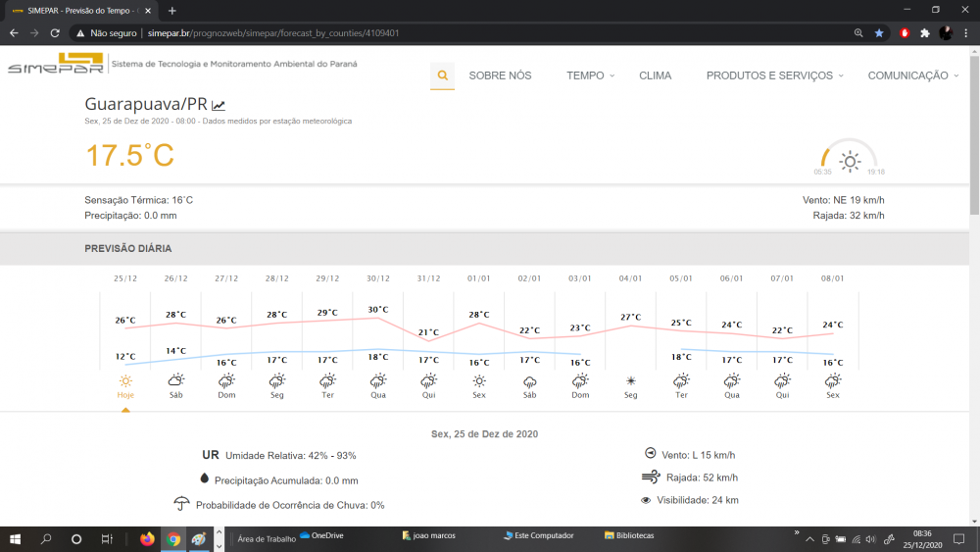Bookmark this page with the star icon

point(879,32)
